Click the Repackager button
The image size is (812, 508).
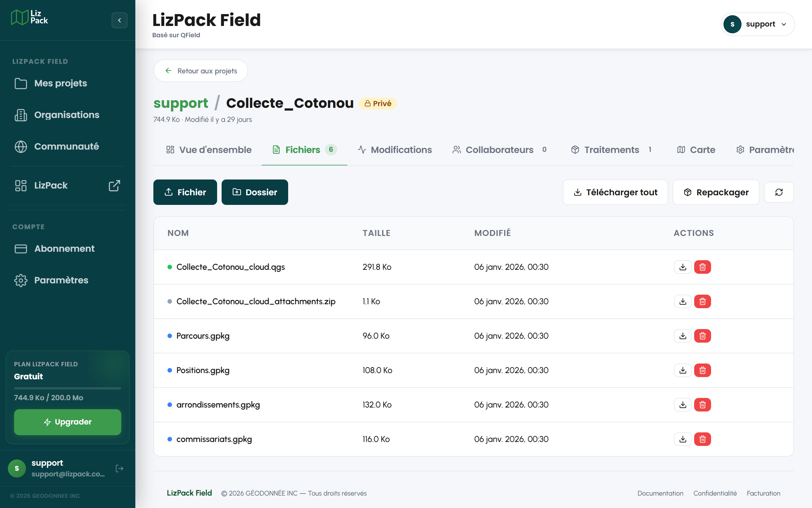716,192
